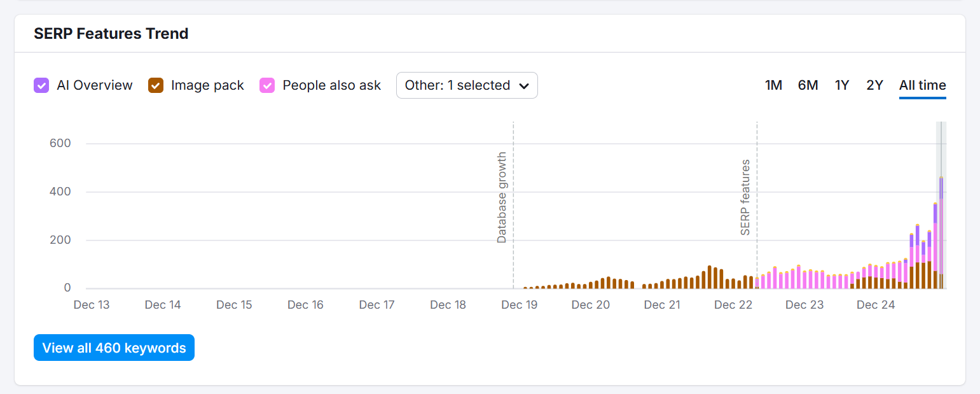Disable the People also ask checkbox
Screen dimensions: 980x394
coord(268,85)
